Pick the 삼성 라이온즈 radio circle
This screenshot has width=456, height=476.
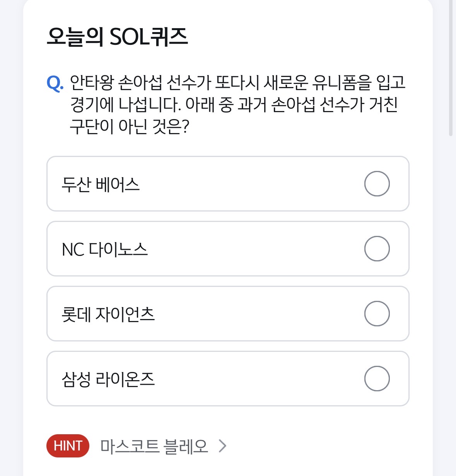(x=377, y=379)
